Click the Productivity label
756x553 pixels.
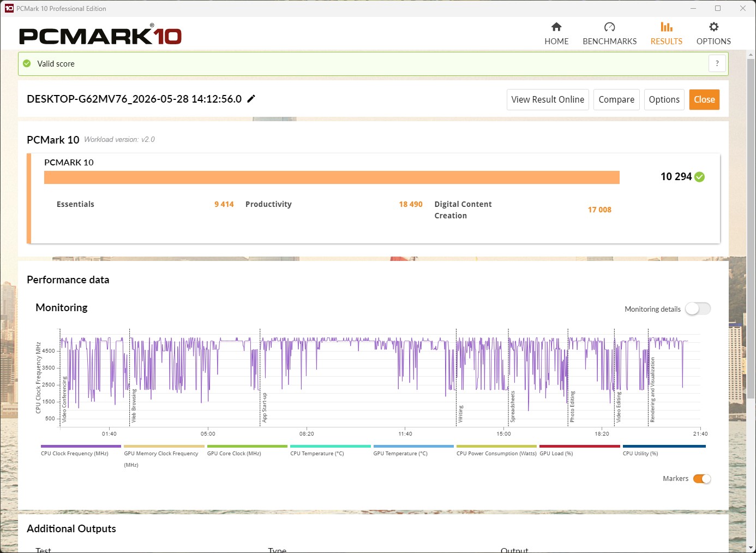click(x=268, y=204)
